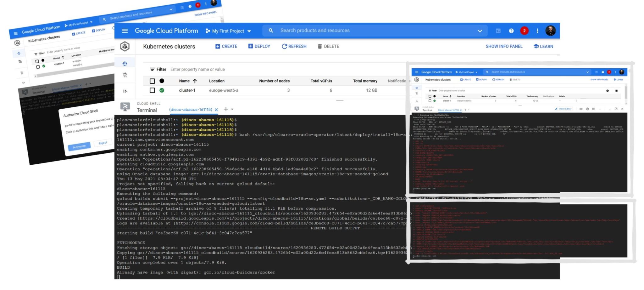Select disco-abacus-161115 terminal tab in center window
The width and height of the screenshot is (644, 290).
point(191,110)
